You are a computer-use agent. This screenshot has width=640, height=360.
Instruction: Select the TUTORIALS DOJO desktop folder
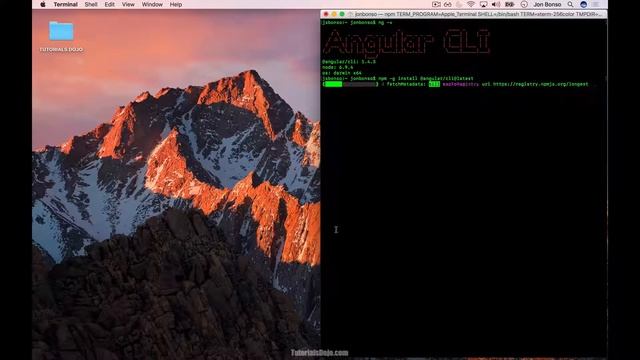pos(61,36)
